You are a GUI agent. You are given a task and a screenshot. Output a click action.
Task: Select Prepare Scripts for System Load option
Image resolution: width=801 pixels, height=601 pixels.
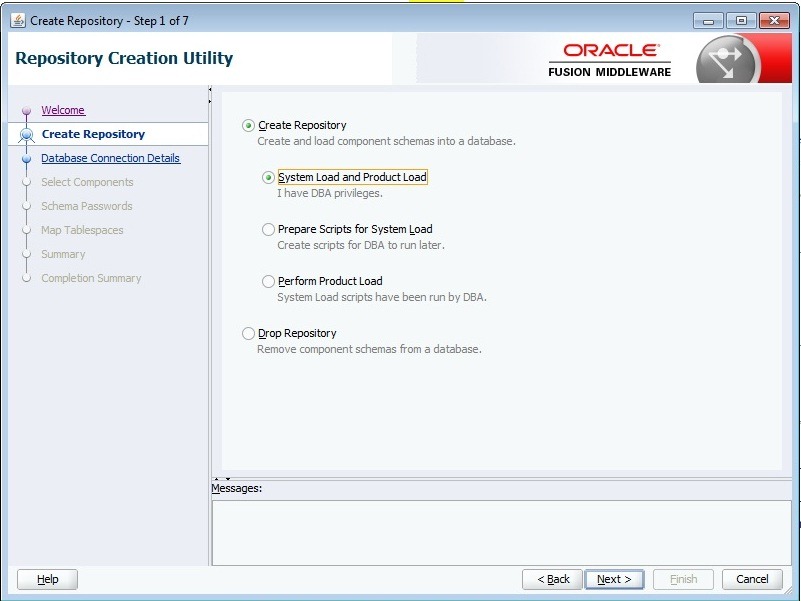pyautogui.click(x=268, y=230)
